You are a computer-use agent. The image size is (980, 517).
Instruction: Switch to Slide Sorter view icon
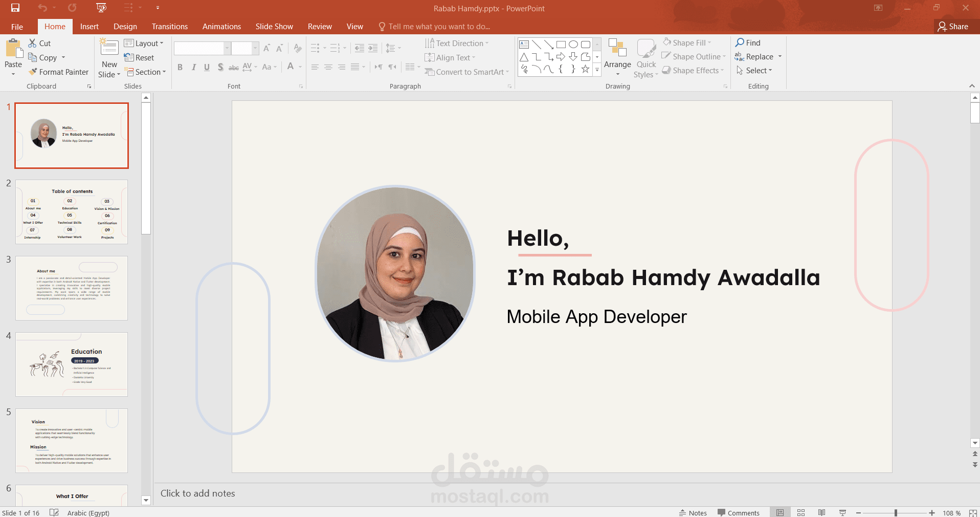pyautogui.click(x=801, y=512)
